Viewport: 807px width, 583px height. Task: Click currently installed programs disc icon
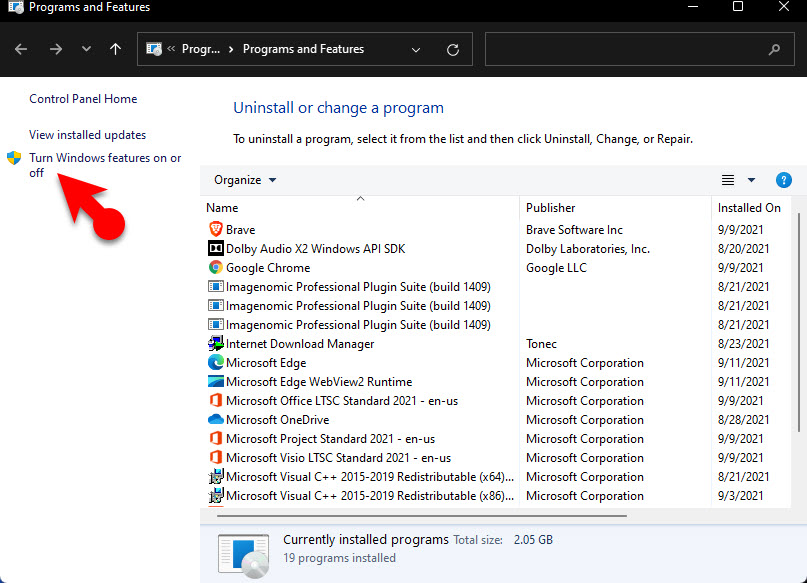pos(243,556)
